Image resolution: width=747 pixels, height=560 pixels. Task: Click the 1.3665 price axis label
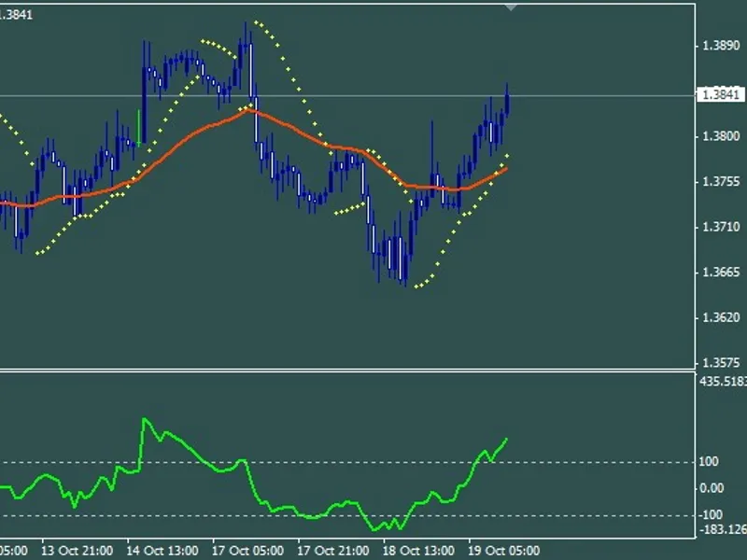[721, 272]
